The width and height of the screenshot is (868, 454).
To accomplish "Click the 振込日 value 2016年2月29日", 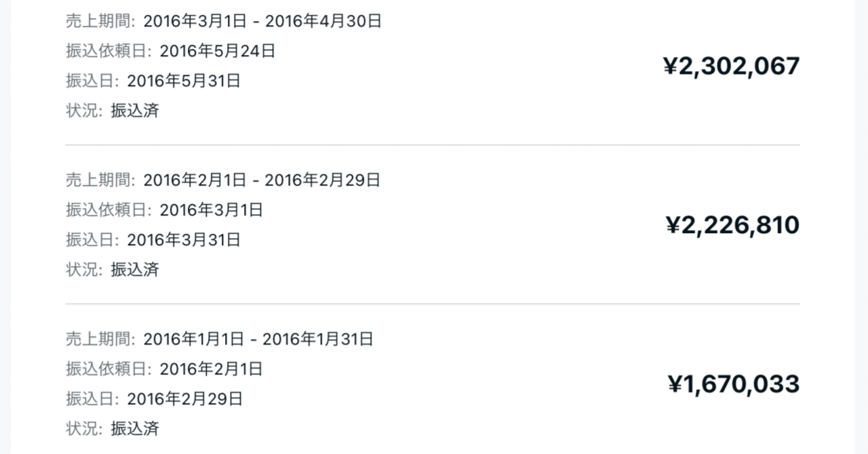I will click(184, 398).
